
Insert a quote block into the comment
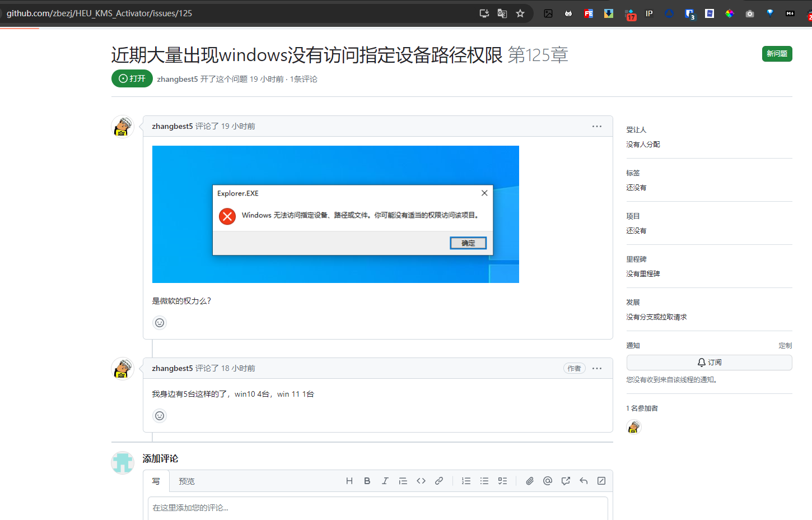[x=403, y=481]
